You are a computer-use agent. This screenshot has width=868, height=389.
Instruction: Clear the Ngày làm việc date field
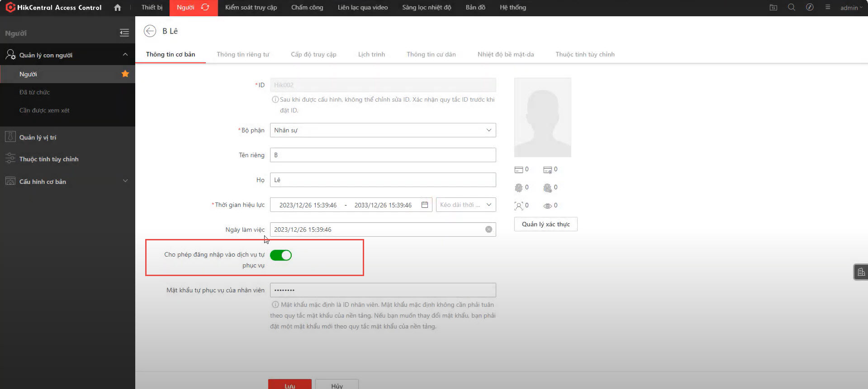click(x=489, y=230)
